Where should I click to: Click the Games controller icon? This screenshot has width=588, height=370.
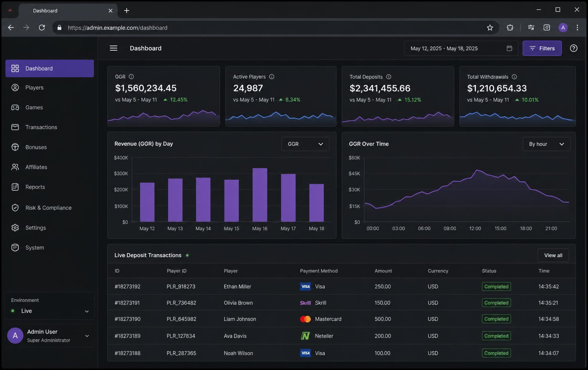click(15, 107)
